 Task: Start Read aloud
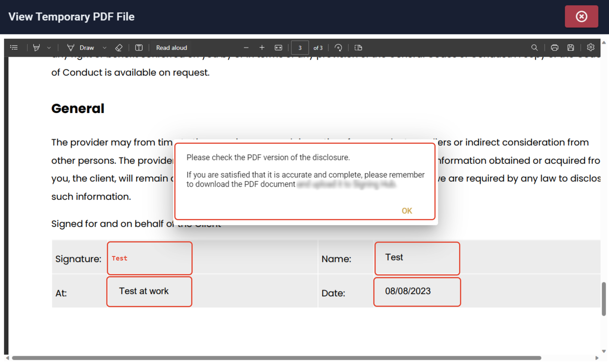click(171, 48)
